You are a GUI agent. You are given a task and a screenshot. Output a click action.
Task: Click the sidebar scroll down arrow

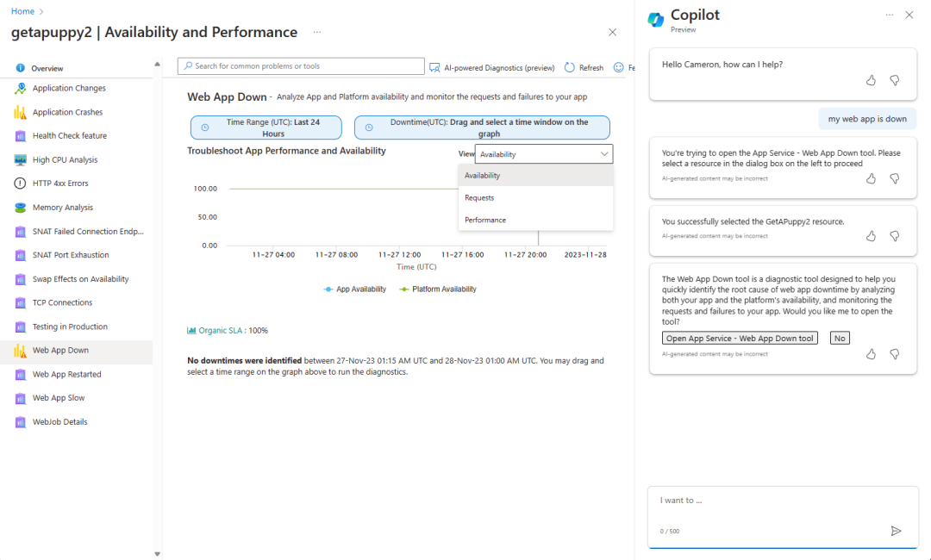tap(157, 553)
